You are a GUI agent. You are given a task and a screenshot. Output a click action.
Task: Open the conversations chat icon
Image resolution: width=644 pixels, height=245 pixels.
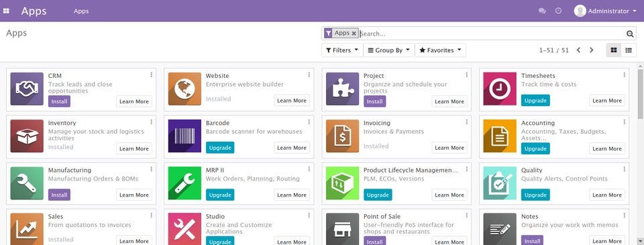point(542,11)
